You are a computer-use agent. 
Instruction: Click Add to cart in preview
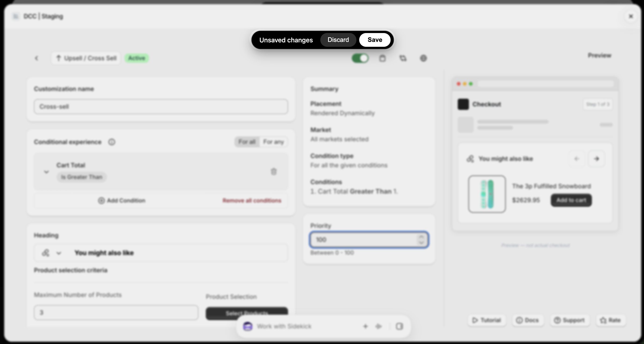click(571, 200)
